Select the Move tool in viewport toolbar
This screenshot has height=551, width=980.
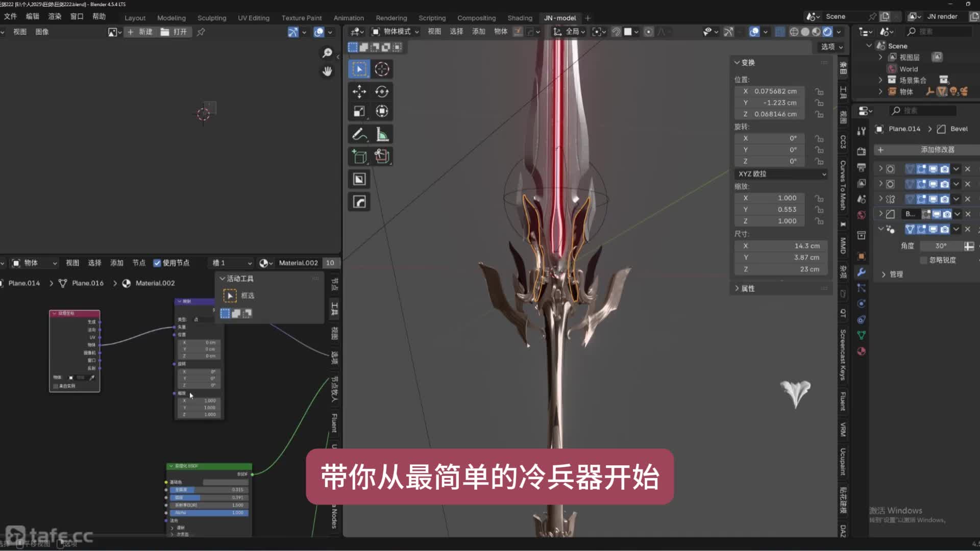359,92
